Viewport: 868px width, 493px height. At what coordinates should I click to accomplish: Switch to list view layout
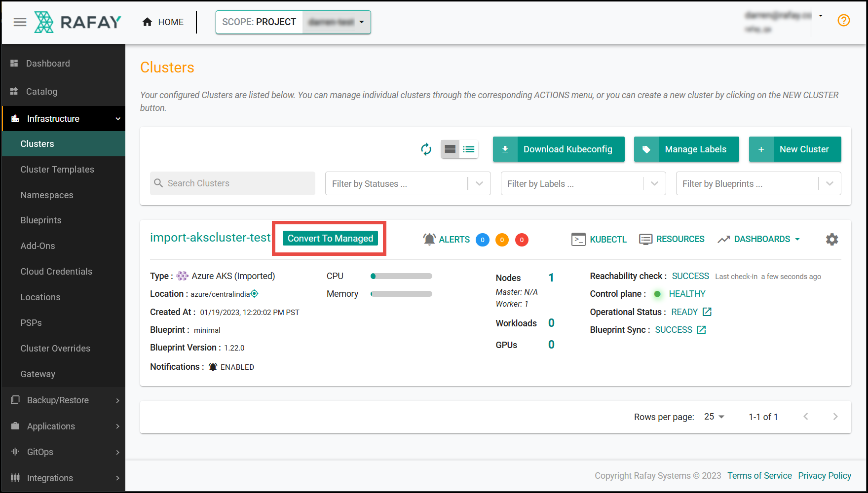(469, 149)
